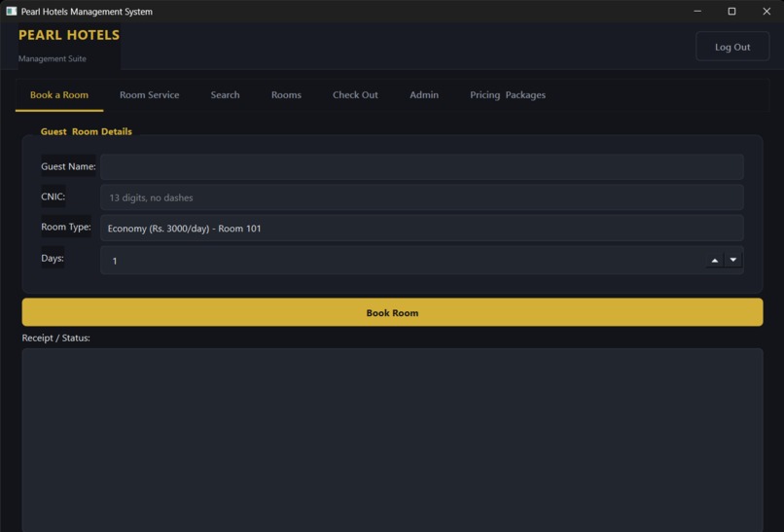The image size is (784, 532).
Task: Click the PEARL HOTELS heading text
Action: [69, 35]
